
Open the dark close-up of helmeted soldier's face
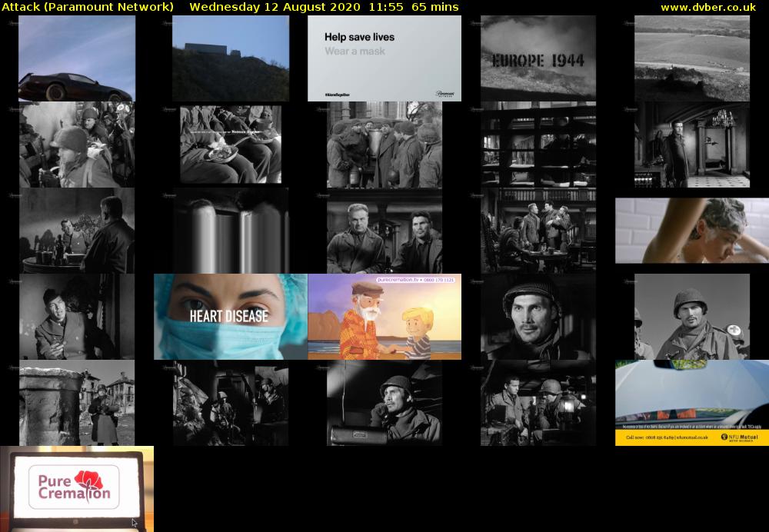pos(538,317)
